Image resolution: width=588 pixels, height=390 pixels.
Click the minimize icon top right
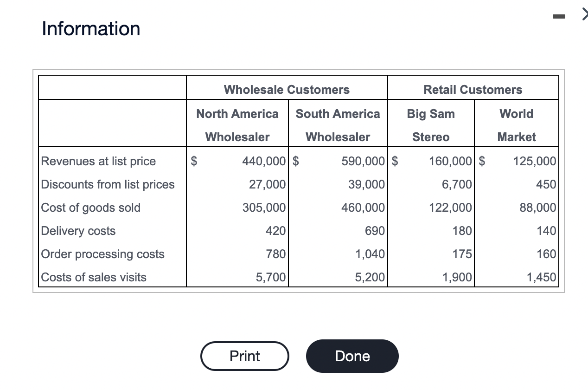pyautogui.click(x=558, y=16)
